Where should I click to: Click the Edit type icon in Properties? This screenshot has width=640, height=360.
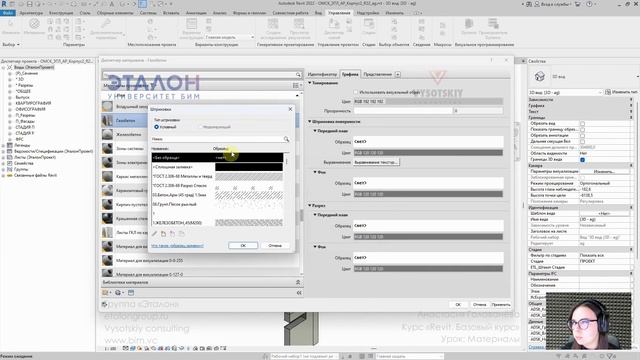click(x=608, y=92)
